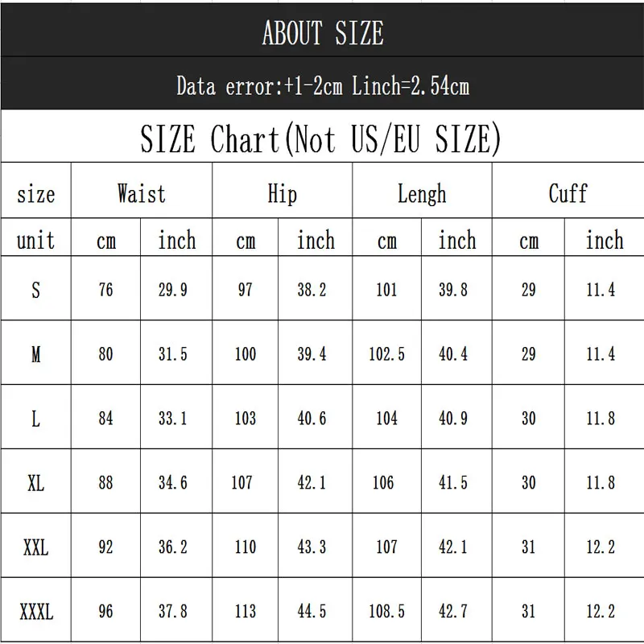Select the M size row label
644x644 pixels.
[x=35, y=354]
